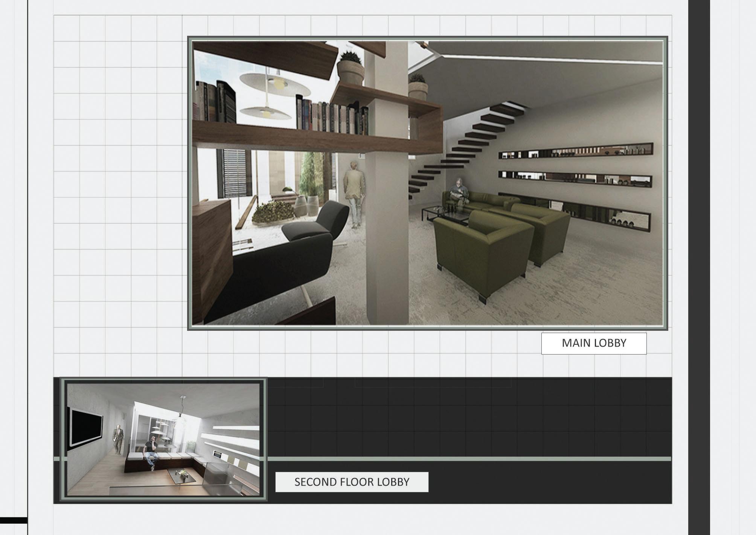Click the coffee table in second floor lobby

[x=182, y=477]
